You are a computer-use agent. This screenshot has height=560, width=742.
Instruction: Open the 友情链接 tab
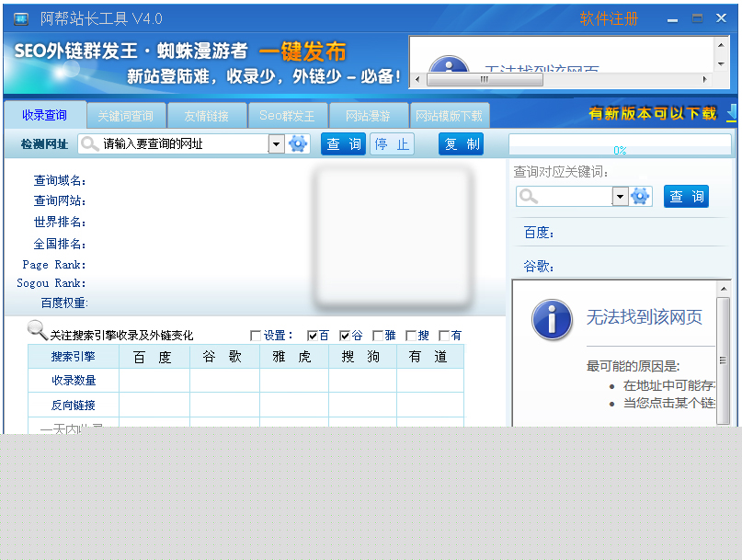(207, 116)
